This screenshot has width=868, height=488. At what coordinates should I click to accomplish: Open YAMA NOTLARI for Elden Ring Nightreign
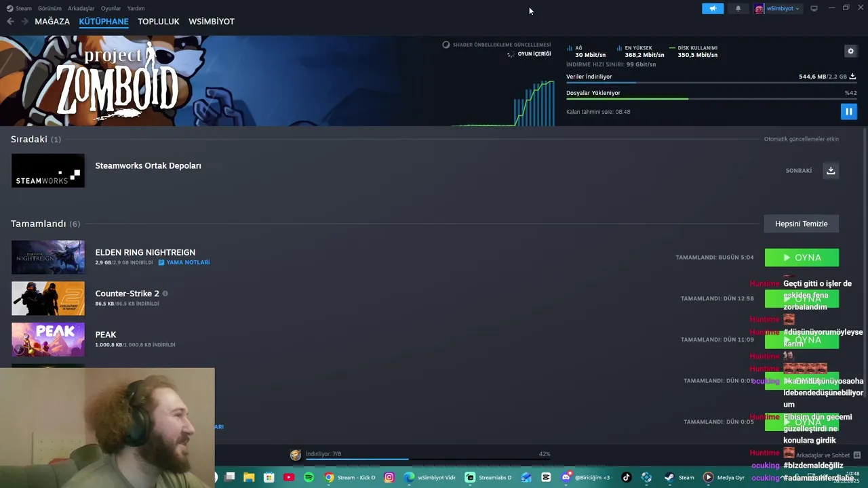[x=184, y=262]
